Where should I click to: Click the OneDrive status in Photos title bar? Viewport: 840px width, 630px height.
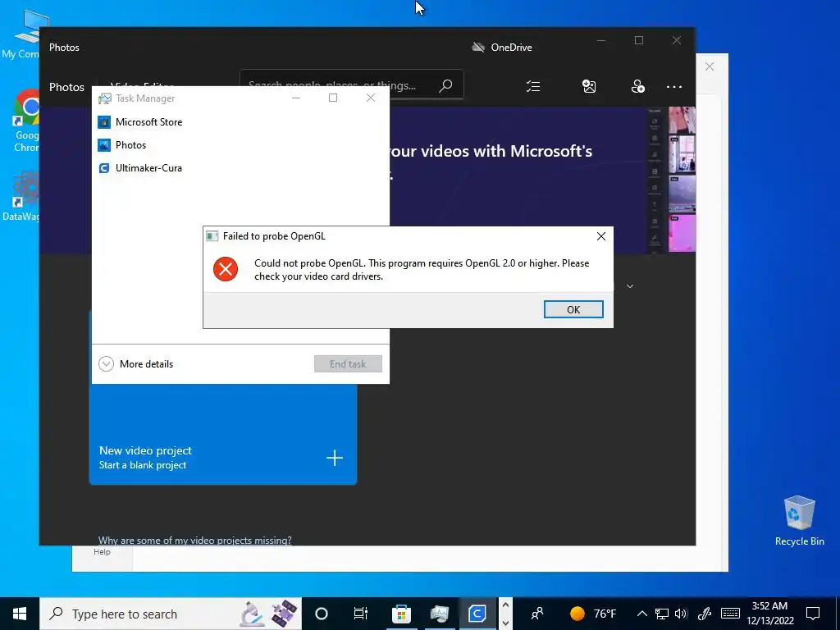(501, 47)
